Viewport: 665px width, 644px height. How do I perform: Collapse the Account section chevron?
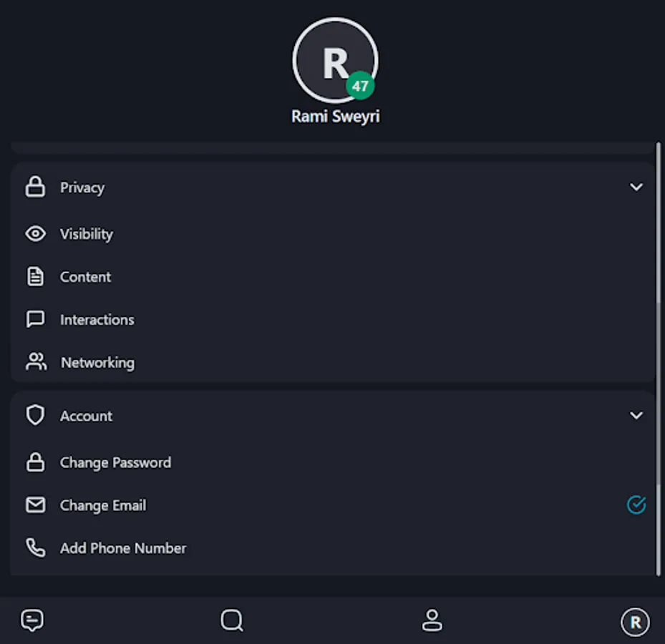click(x=636, y=415)
